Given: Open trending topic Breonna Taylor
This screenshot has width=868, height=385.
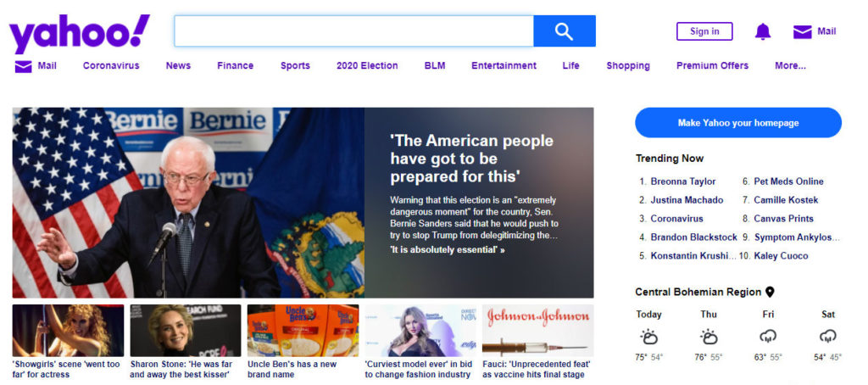Looking at the screenshot, I should (682, 181).
